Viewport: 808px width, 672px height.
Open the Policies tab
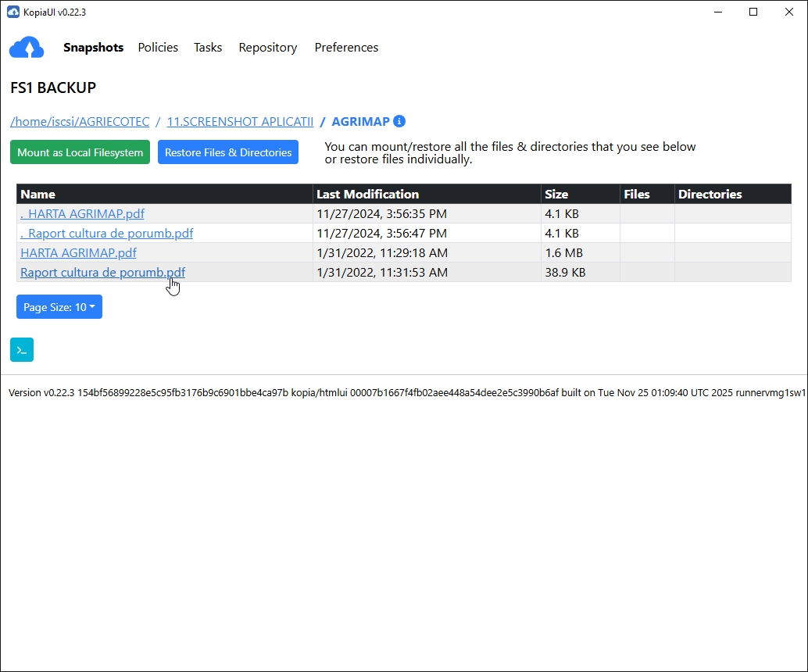[x=158, y=48]
